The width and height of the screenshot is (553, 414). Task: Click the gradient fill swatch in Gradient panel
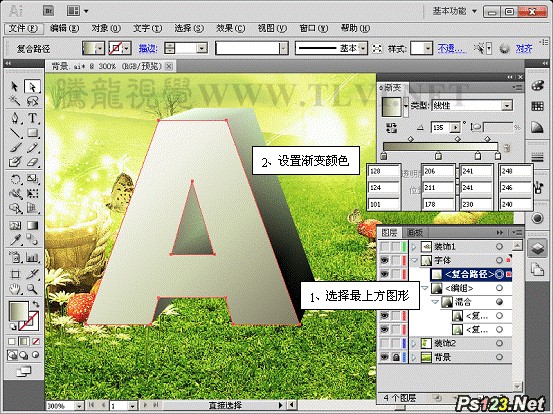[391, 106]
